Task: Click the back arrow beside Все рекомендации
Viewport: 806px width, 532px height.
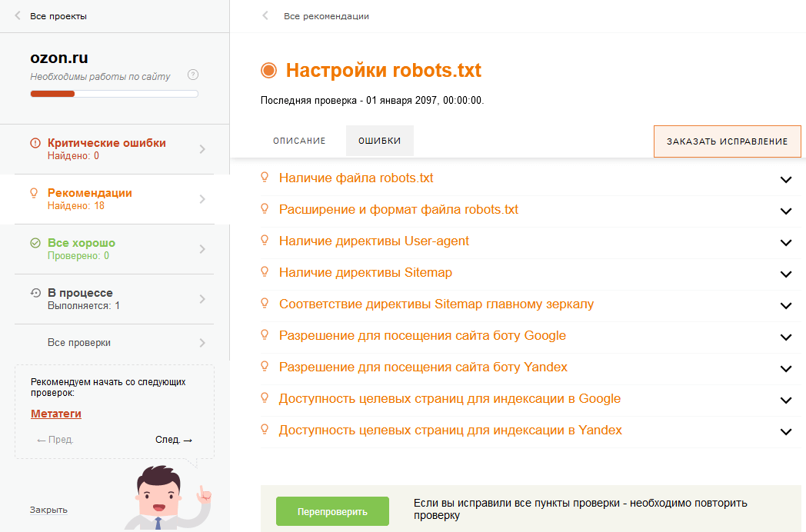Action: [265, 15]
